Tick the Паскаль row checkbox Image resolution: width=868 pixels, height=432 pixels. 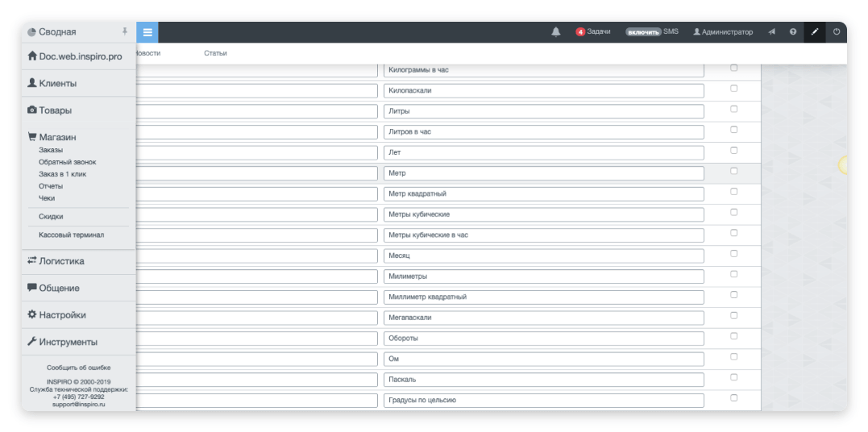[x=734, y=377]
